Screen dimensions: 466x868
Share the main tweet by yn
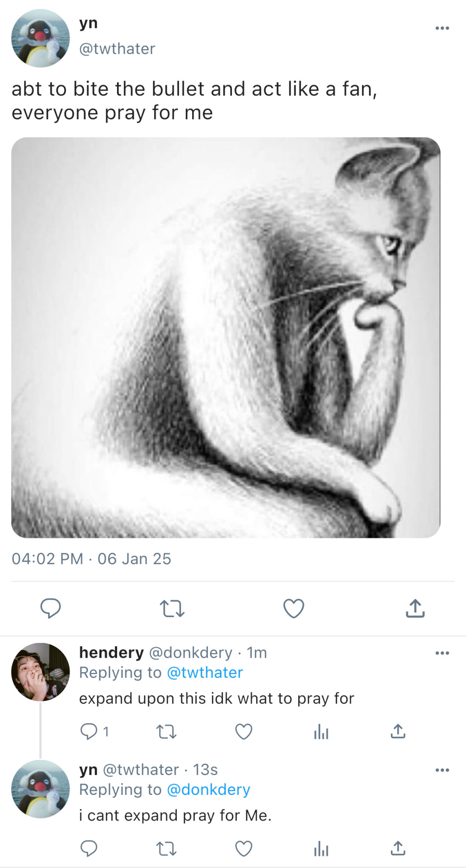click(x=415, y=609)
